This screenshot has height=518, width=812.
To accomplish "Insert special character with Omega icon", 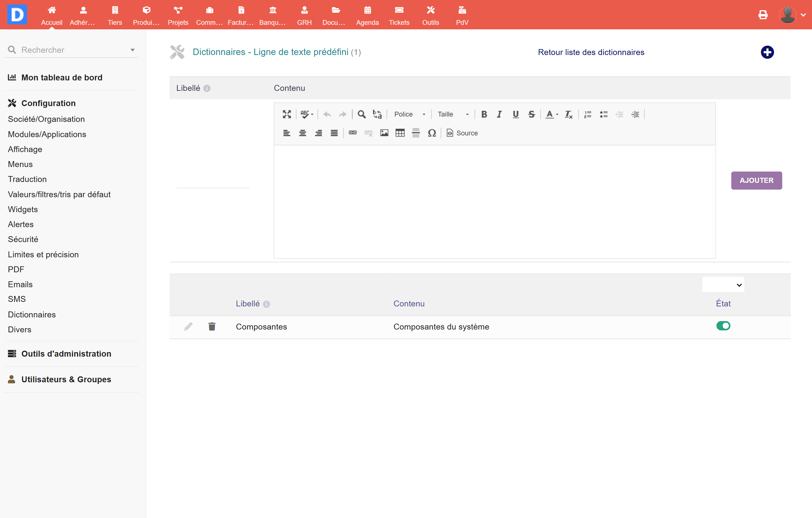I will tap(432, 133).
